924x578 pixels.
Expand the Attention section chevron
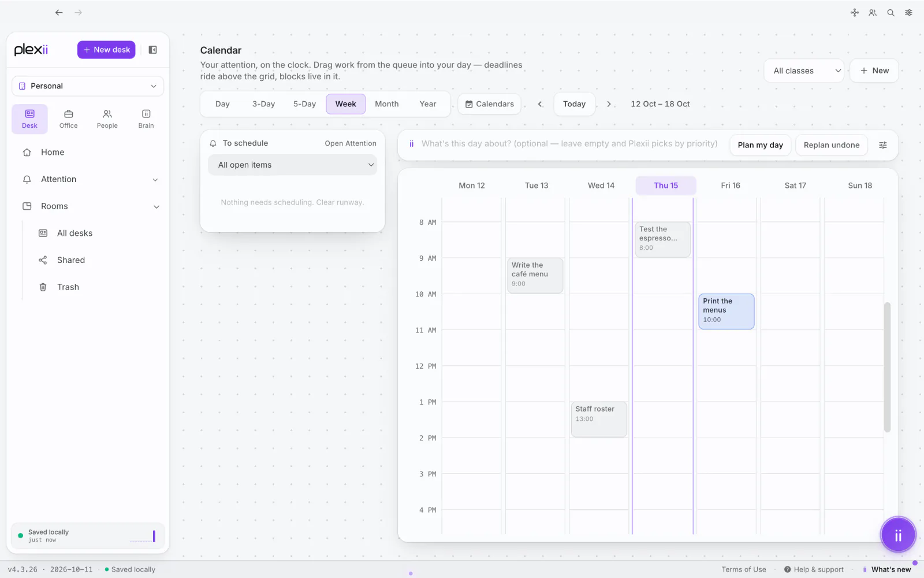(155, 180)
